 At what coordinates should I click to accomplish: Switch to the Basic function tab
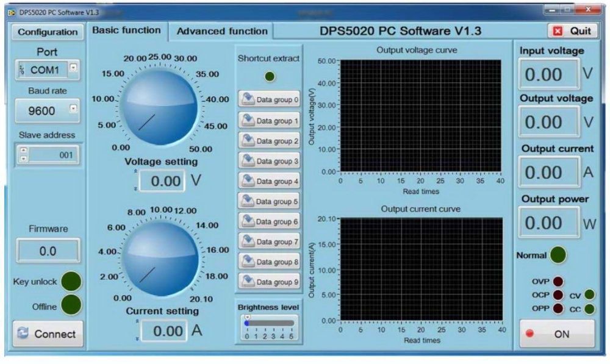click(x=127, y=30)
